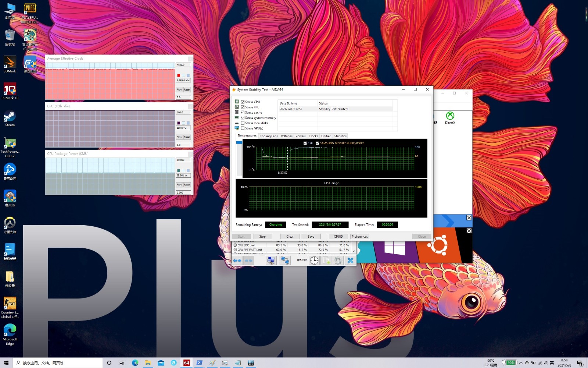Select the CPU PPT FAST Limit sensor row
588x368 pixels.
click(x=292, y=250)
